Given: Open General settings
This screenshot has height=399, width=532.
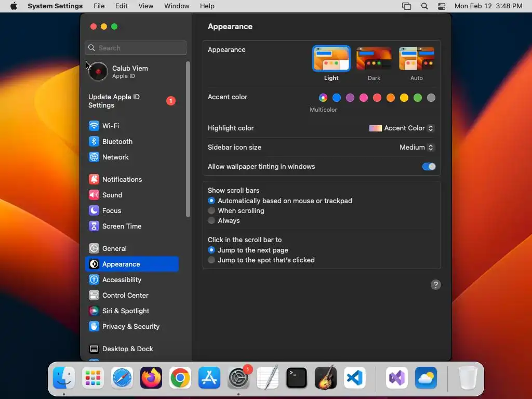Looking at the screenshot, I should [x=131, y=249].
